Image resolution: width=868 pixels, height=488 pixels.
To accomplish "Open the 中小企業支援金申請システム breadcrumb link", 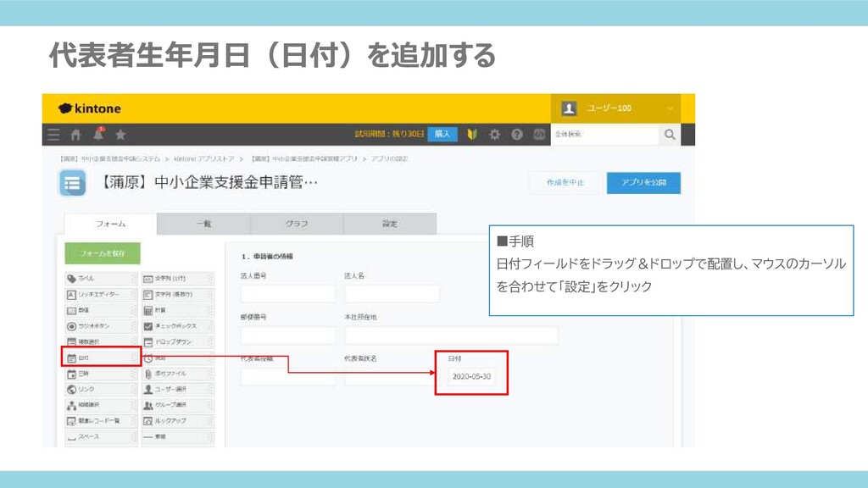I will (110, 158).
